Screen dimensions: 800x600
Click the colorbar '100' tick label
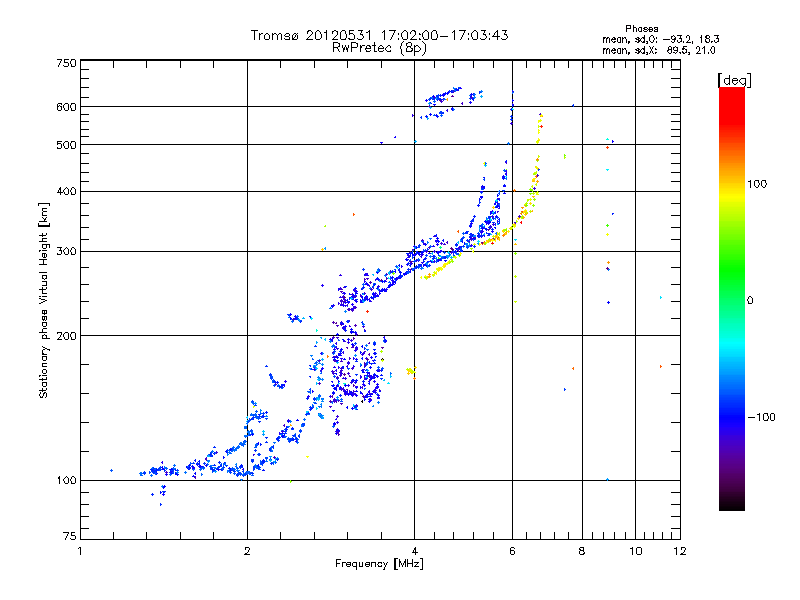click(x=757, y=184)
